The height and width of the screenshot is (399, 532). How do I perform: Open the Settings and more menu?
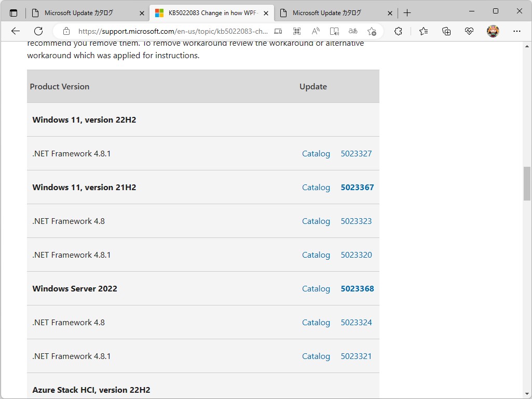point(516,31)
